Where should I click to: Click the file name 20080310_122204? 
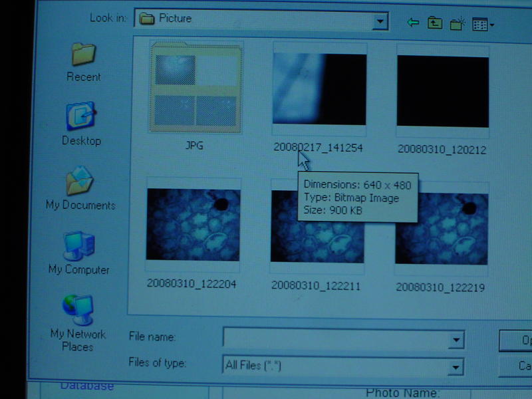(192, 283)
